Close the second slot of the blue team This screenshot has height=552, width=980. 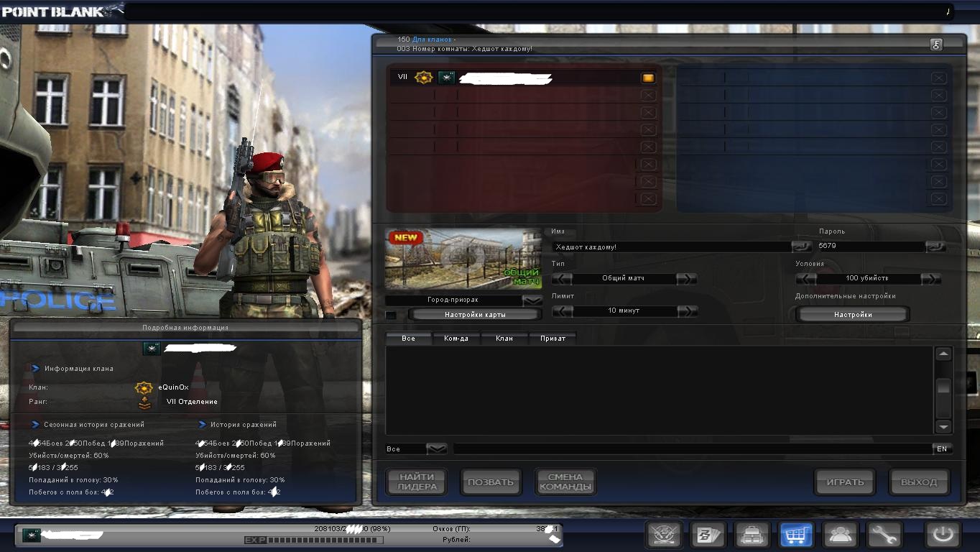coord(938,95)
